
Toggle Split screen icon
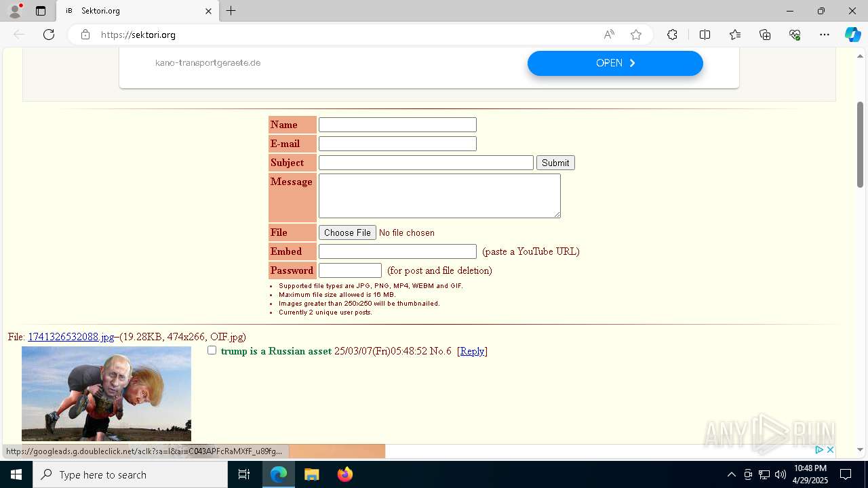[x=705, y=35]
